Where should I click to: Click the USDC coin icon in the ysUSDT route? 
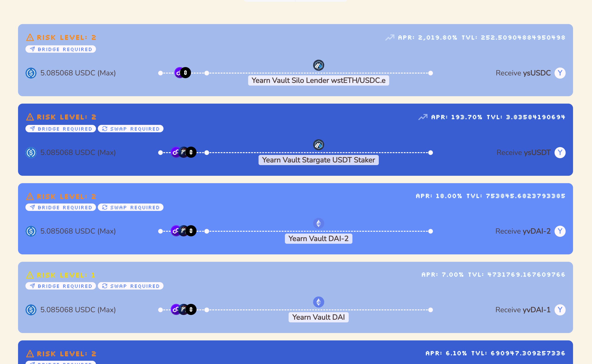coord(31,153)
